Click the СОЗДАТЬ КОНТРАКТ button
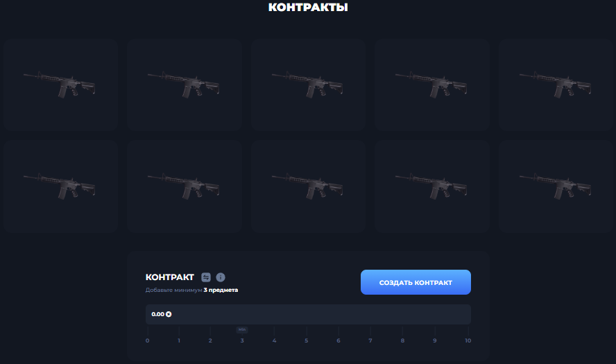Viewport: 616px width, 364px height. click(x=416, y=282)
